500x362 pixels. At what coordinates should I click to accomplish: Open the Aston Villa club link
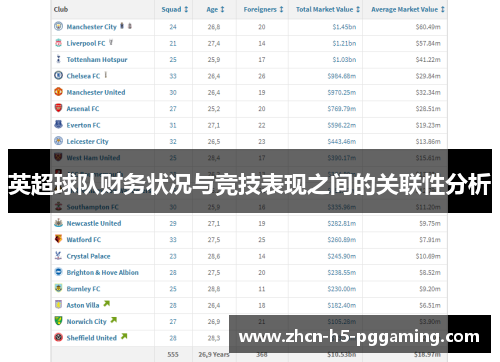pyautogui.click(x=83, y=305)
